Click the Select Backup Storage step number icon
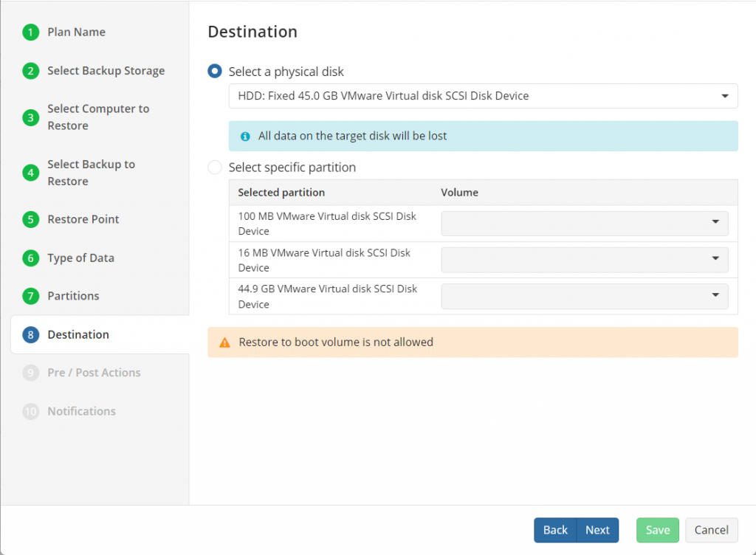Viewport: 756px width, 555px height. 30,71
